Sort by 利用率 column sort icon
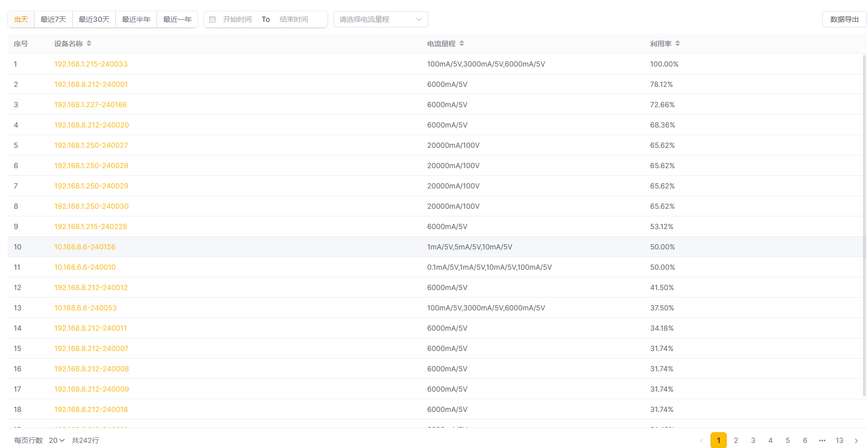 pyautogui.click(x=678, y=44)
